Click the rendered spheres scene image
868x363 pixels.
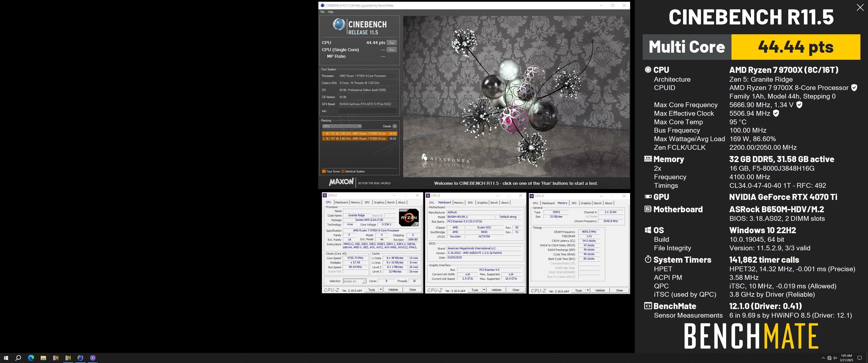tap(516, 97)
